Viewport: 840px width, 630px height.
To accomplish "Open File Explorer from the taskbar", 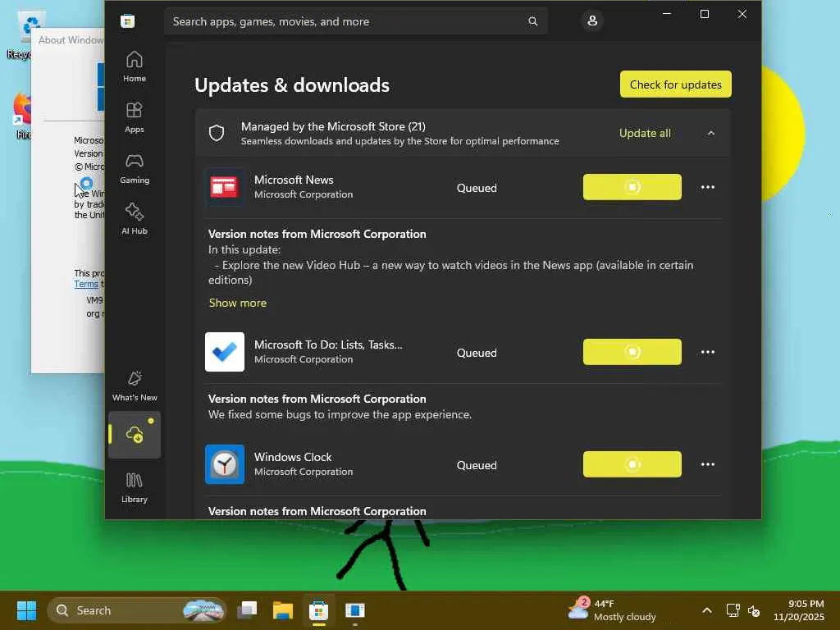I will [x=282, y=610].
